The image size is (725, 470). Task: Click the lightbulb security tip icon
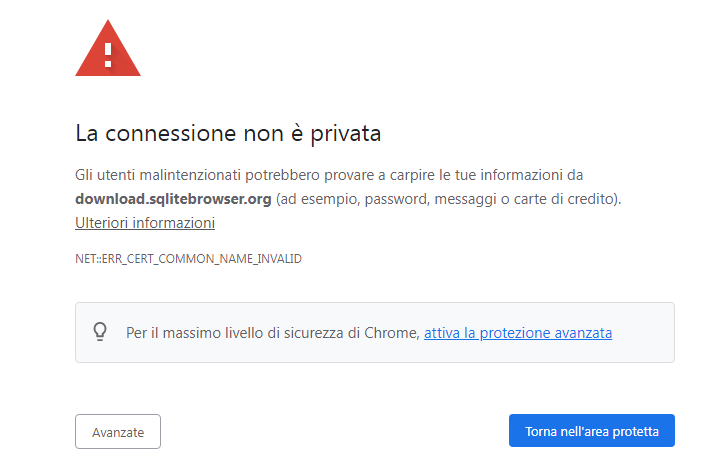pos(100,332)
